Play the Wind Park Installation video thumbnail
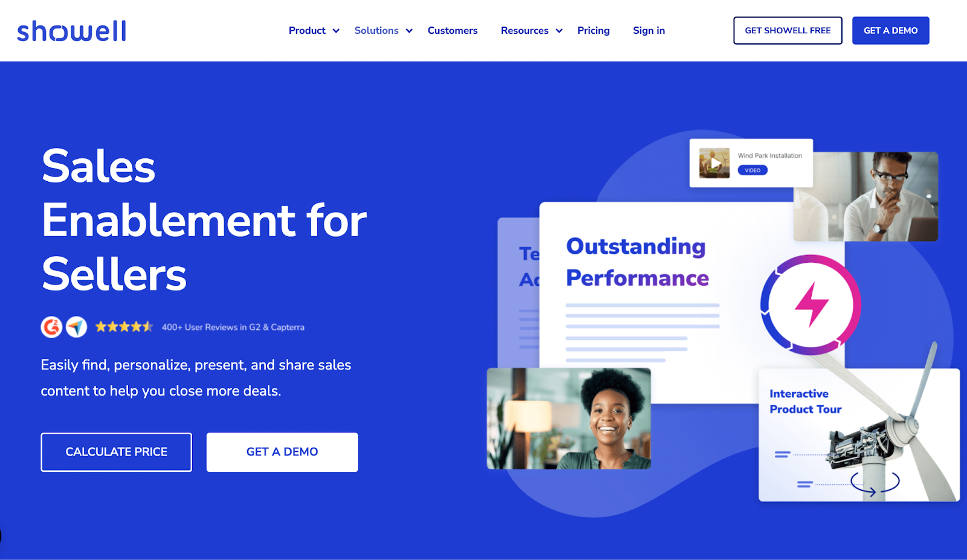 click(714, 163)
